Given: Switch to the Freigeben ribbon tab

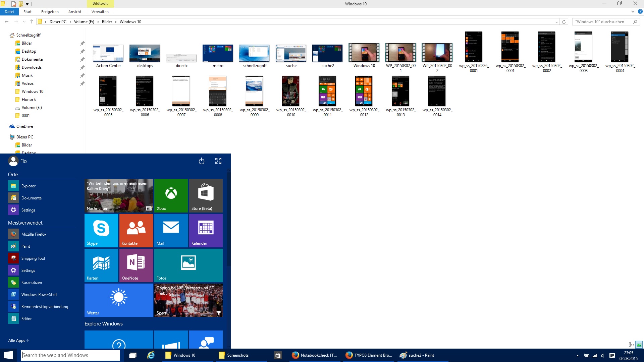Looking at the screenshot, I should (x=50, y=12).
